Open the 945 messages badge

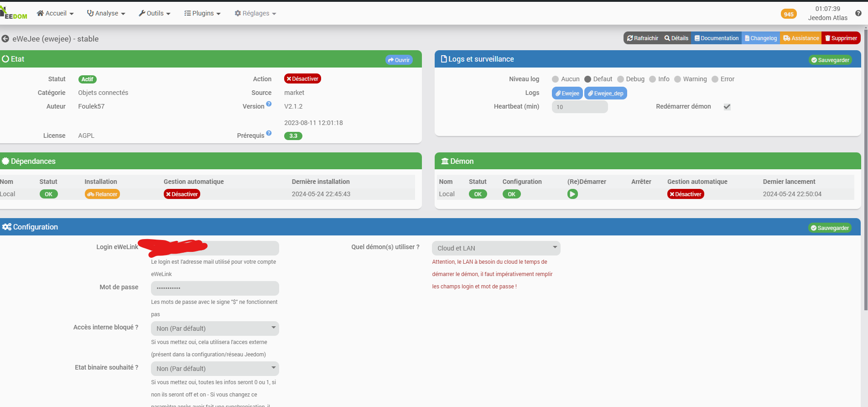click(x=789, y=14)
